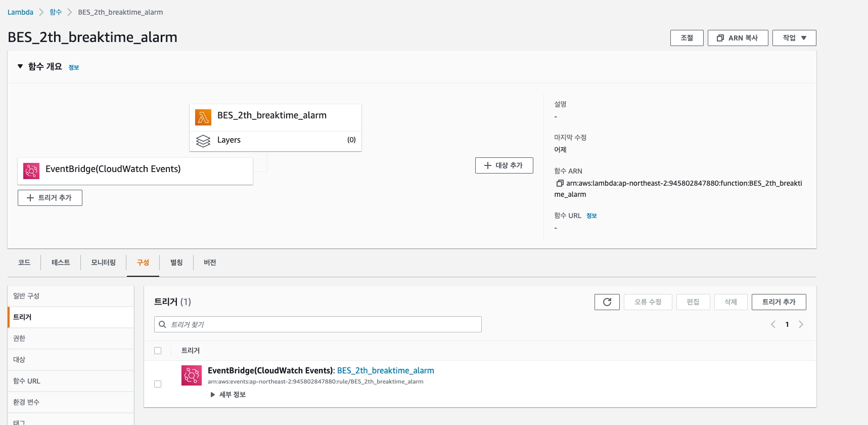The height and width of the screenshot is (425, 868).
Task: Open the 권한 configuration section
Action: [19, 338]
